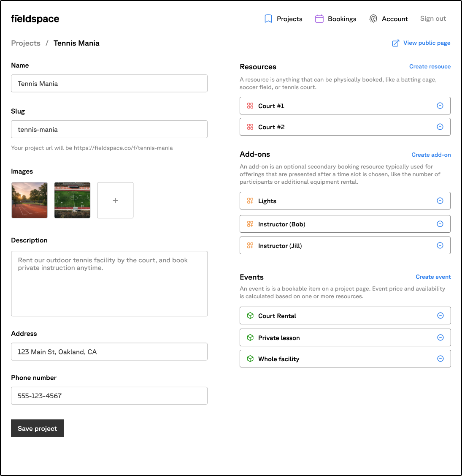The height and width of the screenshot is (476, 462).
Task: Open the Court #2 resource label
Action: (271, 127)
